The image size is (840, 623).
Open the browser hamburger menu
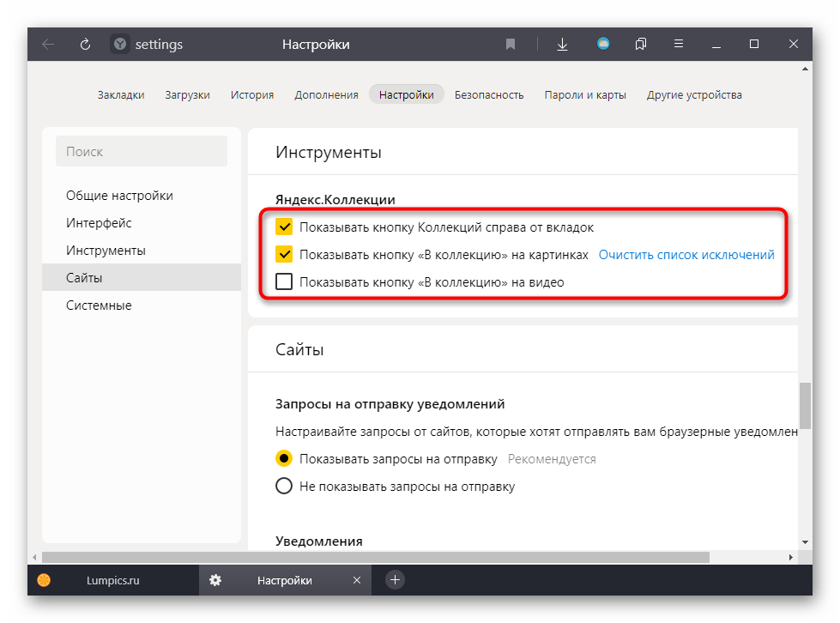click(x=678, y=44)
